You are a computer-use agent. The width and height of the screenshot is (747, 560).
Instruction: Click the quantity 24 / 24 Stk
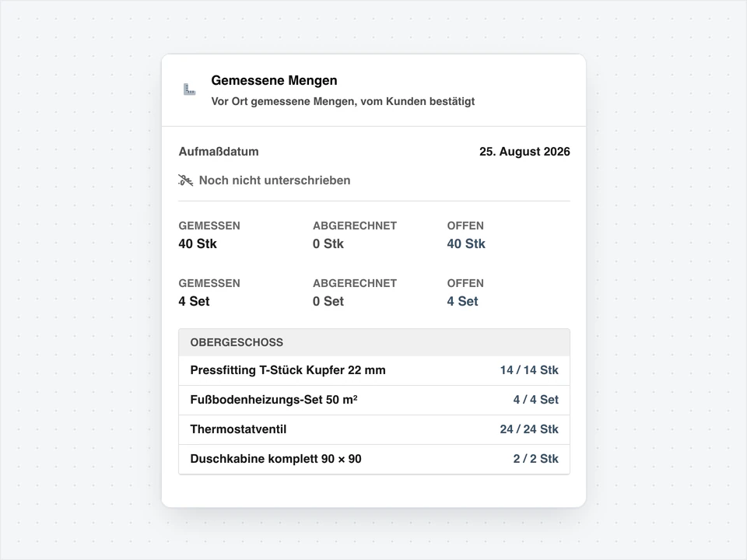coord(529,429)
